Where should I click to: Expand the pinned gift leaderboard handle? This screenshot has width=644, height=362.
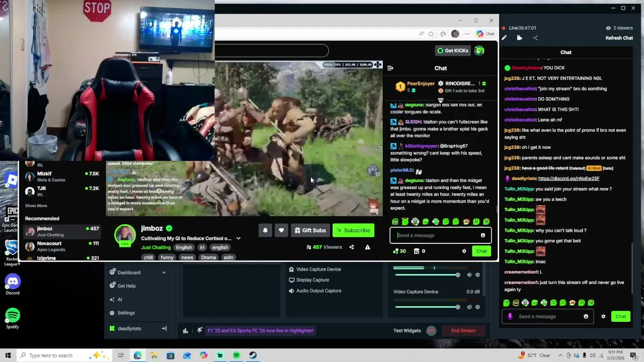pyautogui.click(x=440, y=101)
